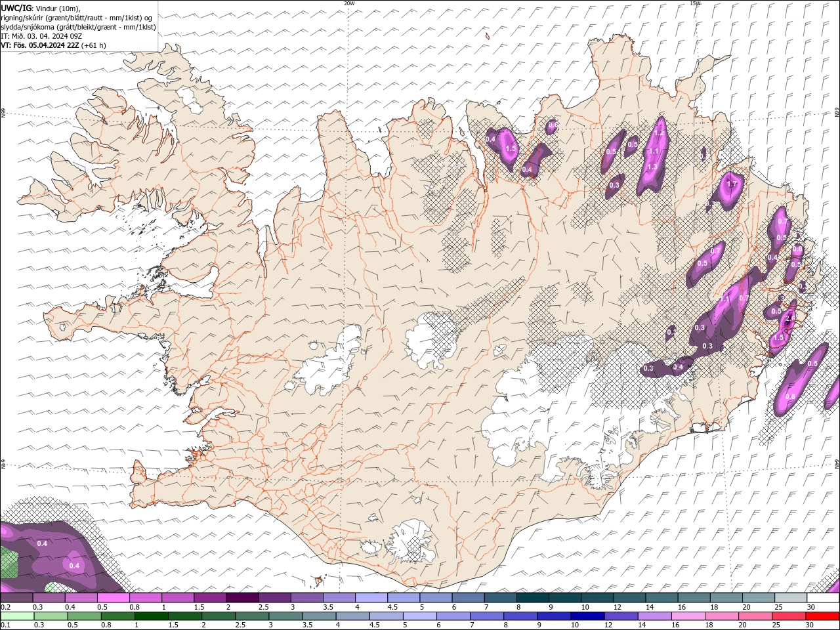The height and width of the screenshot is (630, 840).
Task: Click the top legend swatch between 0.2 and 0.3
Action: click(16, 598)
